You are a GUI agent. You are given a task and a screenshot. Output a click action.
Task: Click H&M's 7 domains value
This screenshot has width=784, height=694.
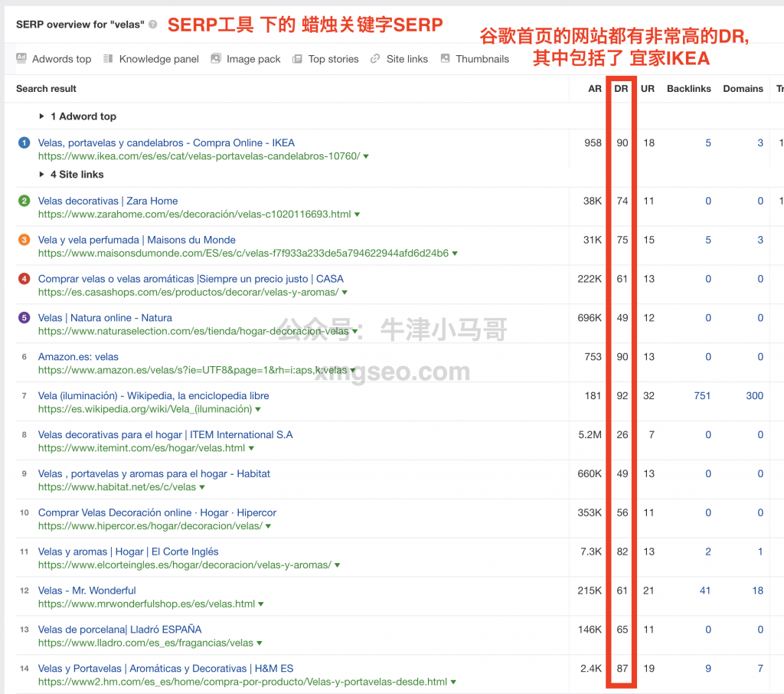(x=760, y=669)
